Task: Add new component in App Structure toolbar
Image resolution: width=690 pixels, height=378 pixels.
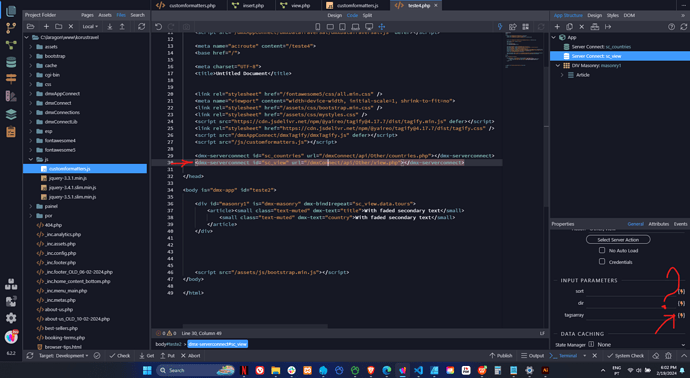Action: (557, 27)
